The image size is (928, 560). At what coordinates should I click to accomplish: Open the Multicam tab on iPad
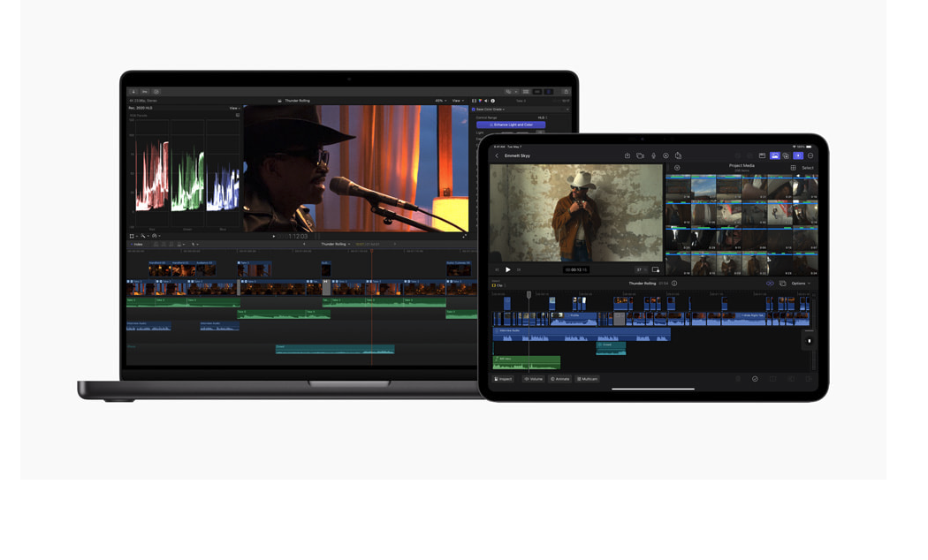(x=587, y=379)
